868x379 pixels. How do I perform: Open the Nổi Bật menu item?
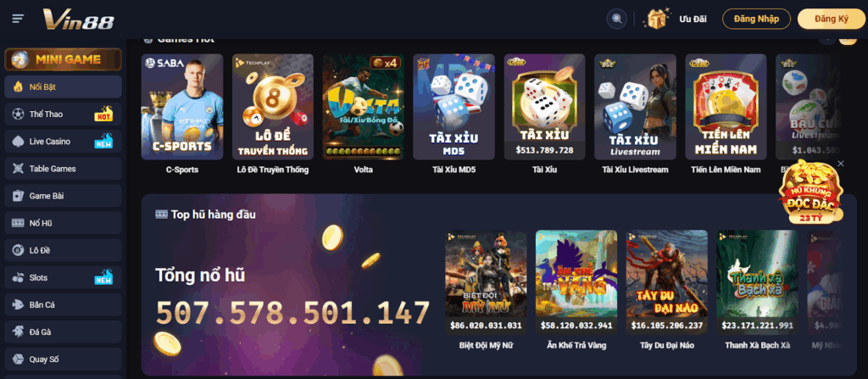coord(63,87)
